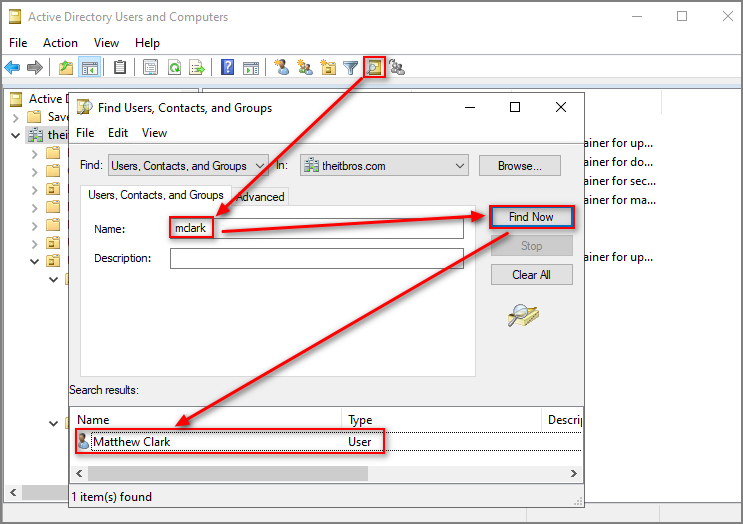Image resolution: width=743 pixels, height=524 pixels.
Task: Refresh the view with the green Refresh icon
Action: click(x=174, y=68)
